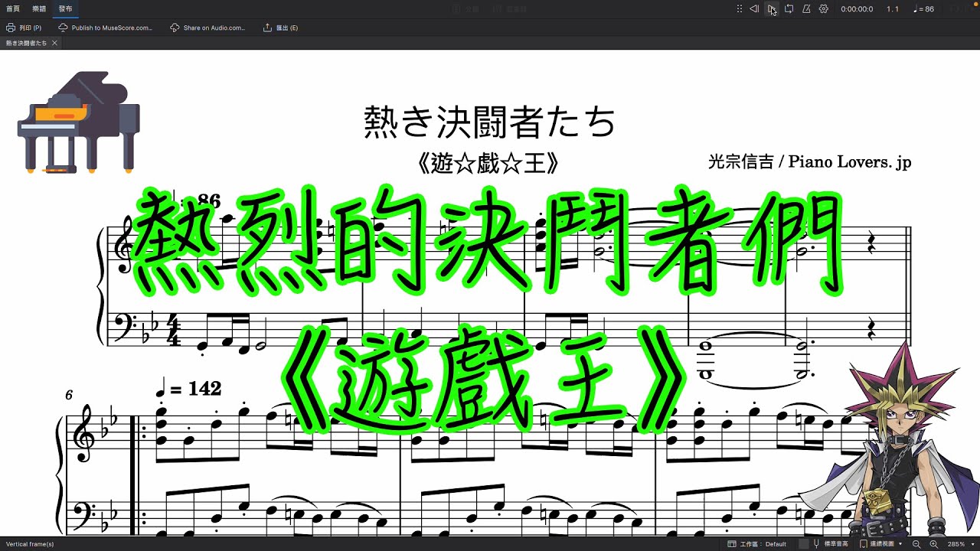Image resolution: width=980 pixels, height=551 pixels.
Task: Click Share on Audio.com button
Action: point(207,28)
